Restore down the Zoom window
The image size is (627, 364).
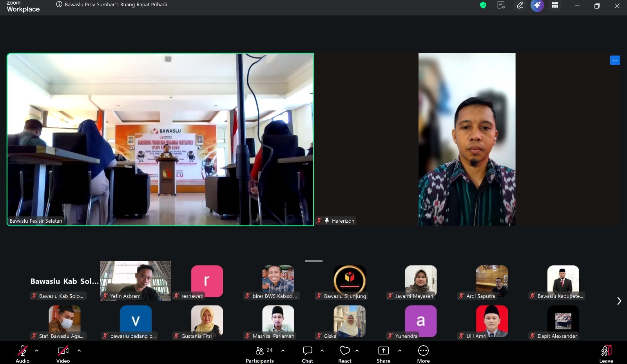(x=597, y=5)
